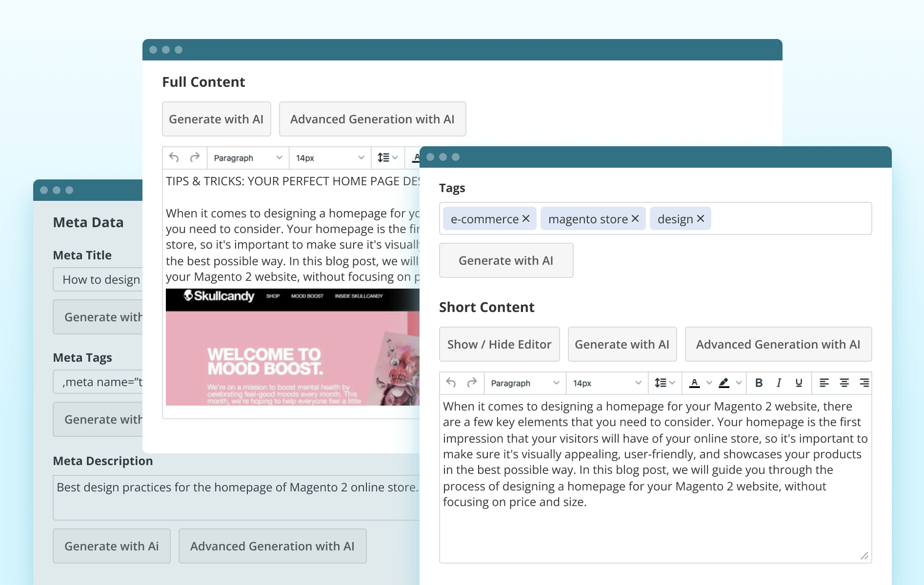Remove the design tag
Screen dimensions: 924x585
point(701,218)
